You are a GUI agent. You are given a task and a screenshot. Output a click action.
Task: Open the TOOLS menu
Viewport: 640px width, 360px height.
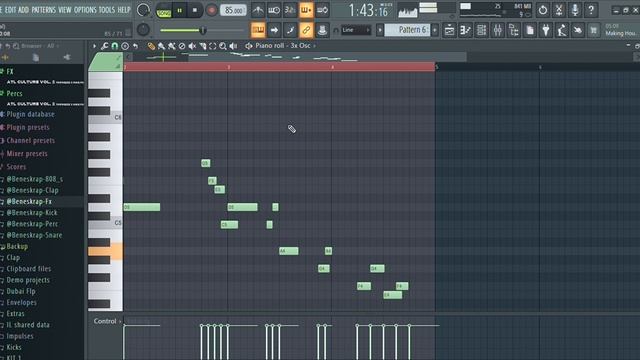[107, 10]
